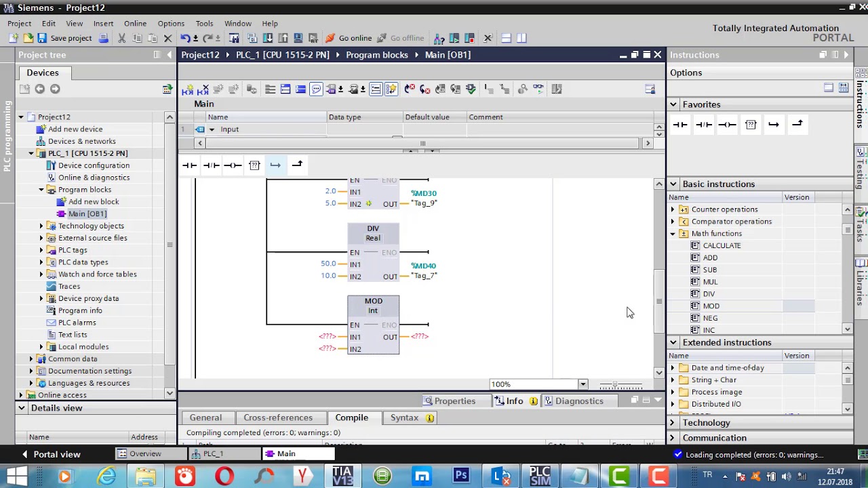
Task: Click the empty box icon in editor toolbar
Action: click(254, 165)
